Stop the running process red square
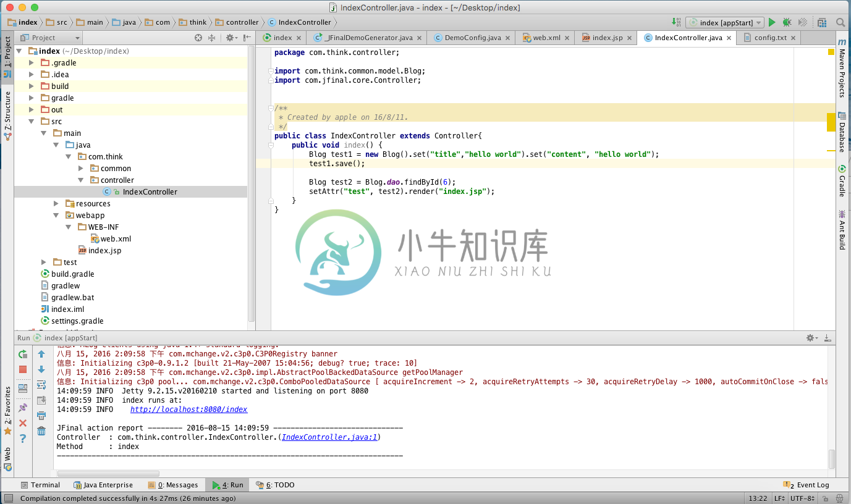Image resolution: width=851 pixels, height=504 pixels. 23,369
